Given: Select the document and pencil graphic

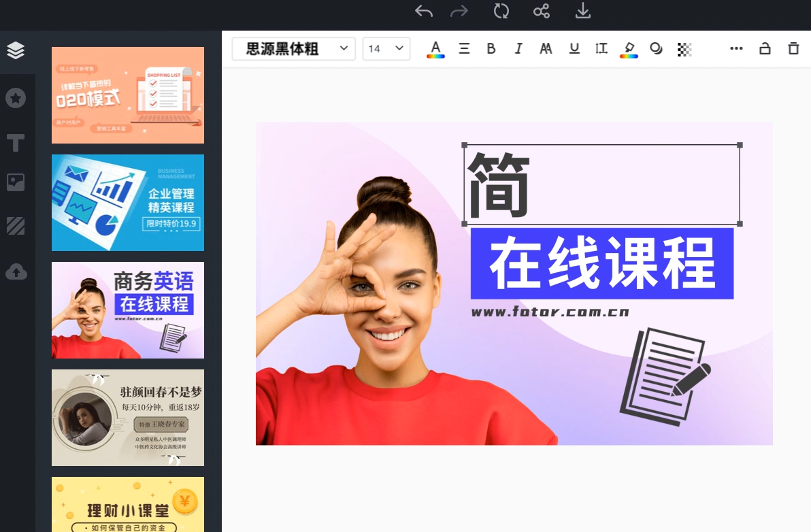Looking at the screenshot, I should [x=665, y=376].
